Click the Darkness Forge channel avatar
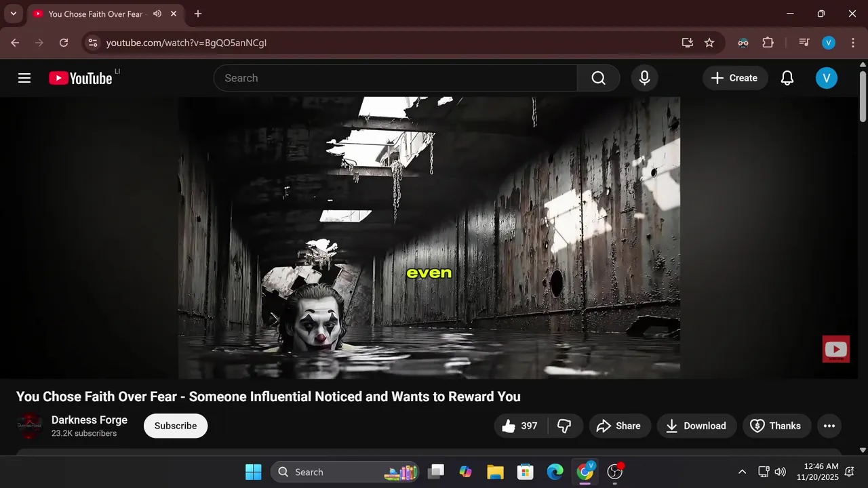This screenshot has width=868, height=488. 30,426
